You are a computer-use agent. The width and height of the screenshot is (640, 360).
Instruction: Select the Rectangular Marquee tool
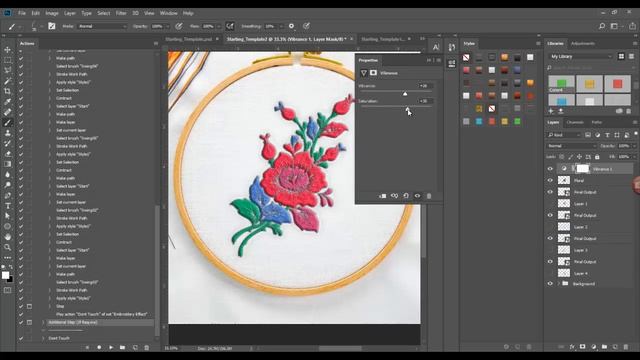(x=8, y=60)
